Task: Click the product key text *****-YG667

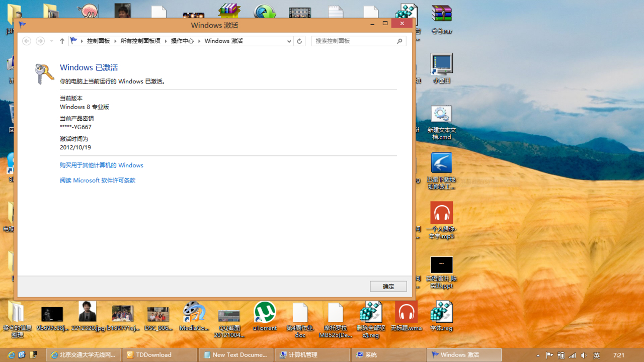Action: click(75, 127)
